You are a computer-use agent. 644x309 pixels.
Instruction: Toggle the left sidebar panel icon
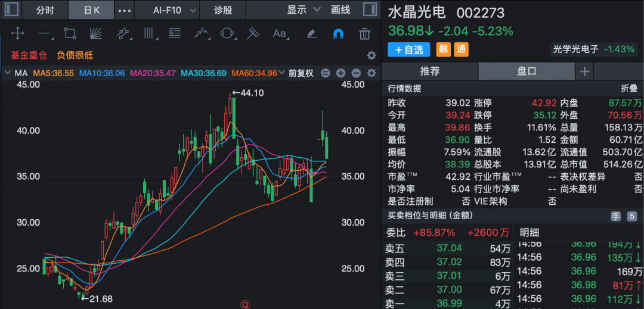(x=11, y=10)
